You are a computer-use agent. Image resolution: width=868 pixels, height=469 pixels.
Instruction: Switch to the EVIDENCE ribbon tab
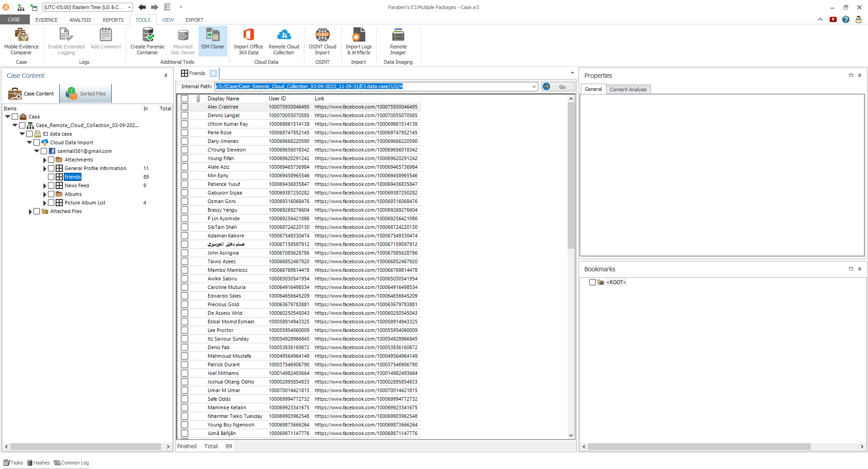pos(47,20)
